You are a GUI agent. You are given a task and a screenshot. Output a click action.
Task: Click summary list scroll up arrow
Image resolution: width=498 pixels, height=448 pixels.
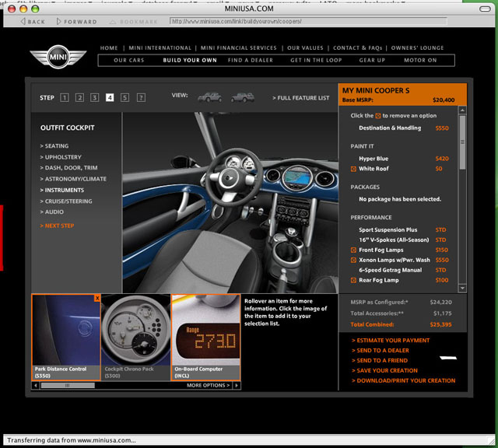462,110
